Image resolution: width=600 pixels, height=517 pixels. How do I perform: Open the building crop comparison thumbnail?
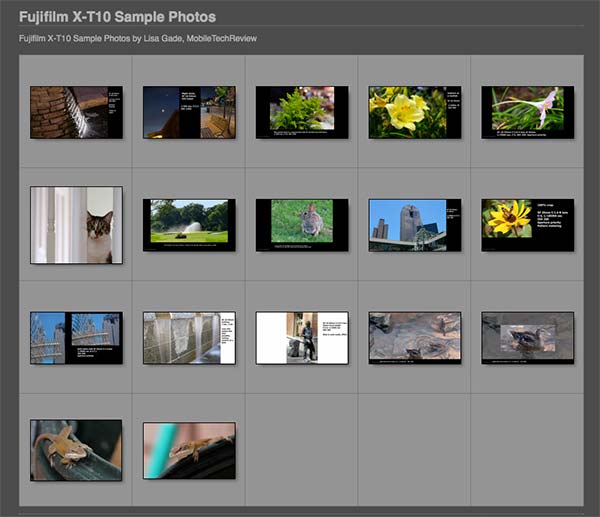76,338
